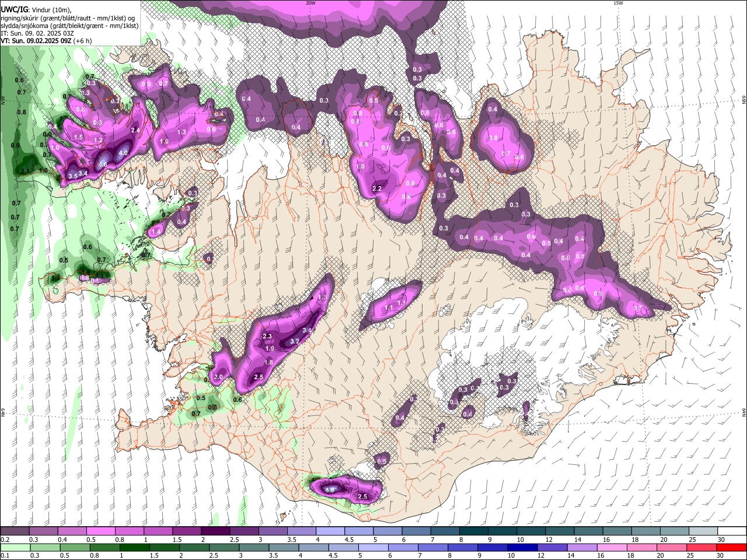
Task: Select the upper-scale light grey swatch starting at 25
Action: (x=703, y=531)
